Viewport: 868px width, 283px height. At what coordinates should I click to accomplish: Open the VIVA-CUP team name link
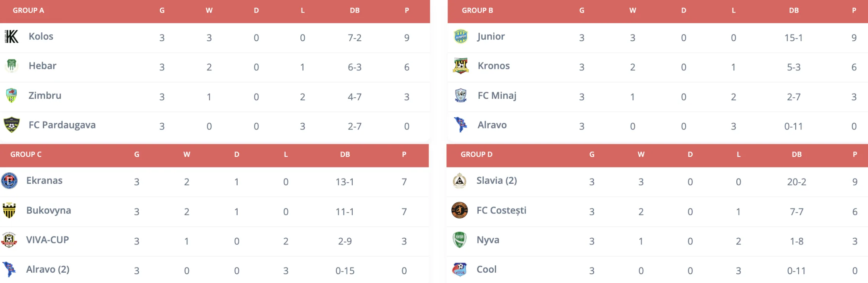pyautogui.click(x=47, y=240)
